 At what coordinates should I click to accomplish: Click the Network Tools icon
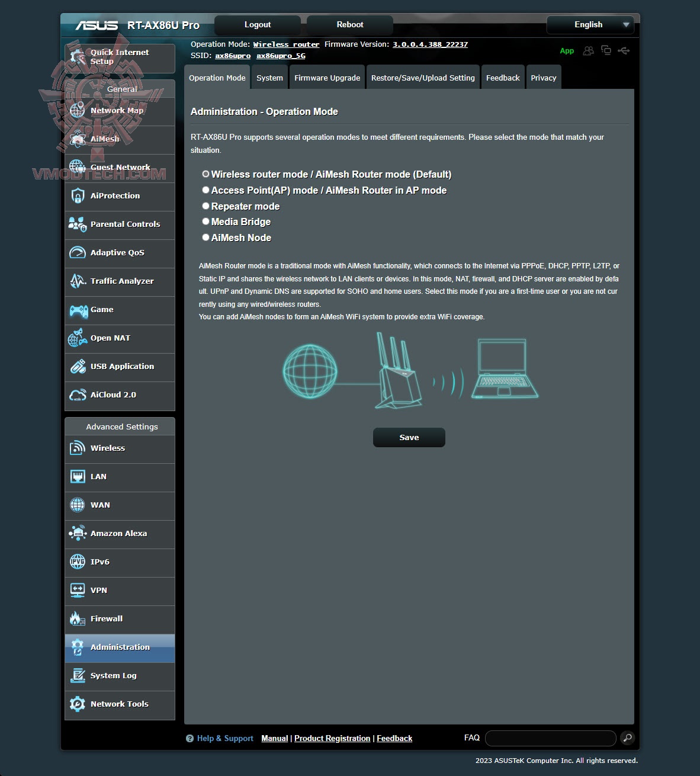point(78,704)
